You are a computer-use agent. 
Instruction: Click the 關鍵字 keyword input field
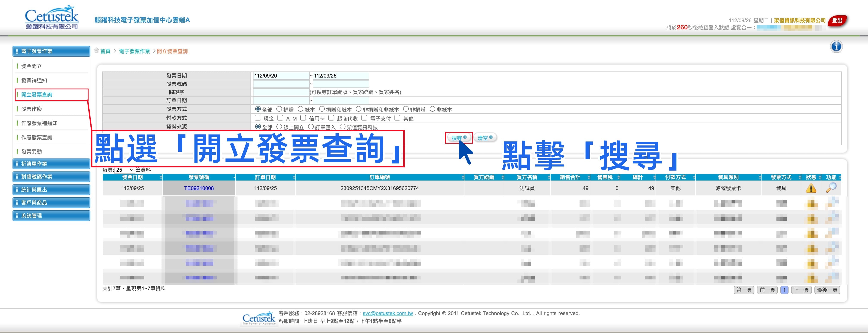281,92
